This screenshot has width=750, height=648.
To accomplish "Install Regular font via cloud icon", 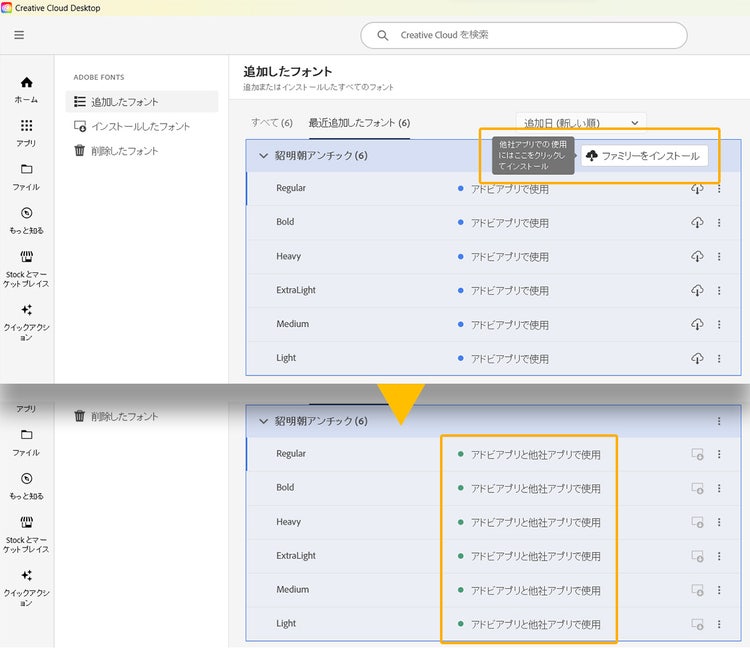I will [x=697, y=189].
